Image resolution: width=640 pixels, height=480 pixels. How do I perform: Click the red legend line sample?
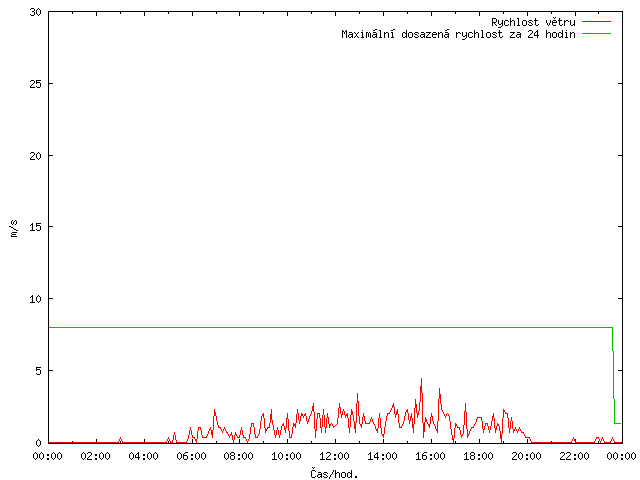[x=596, y=22]
